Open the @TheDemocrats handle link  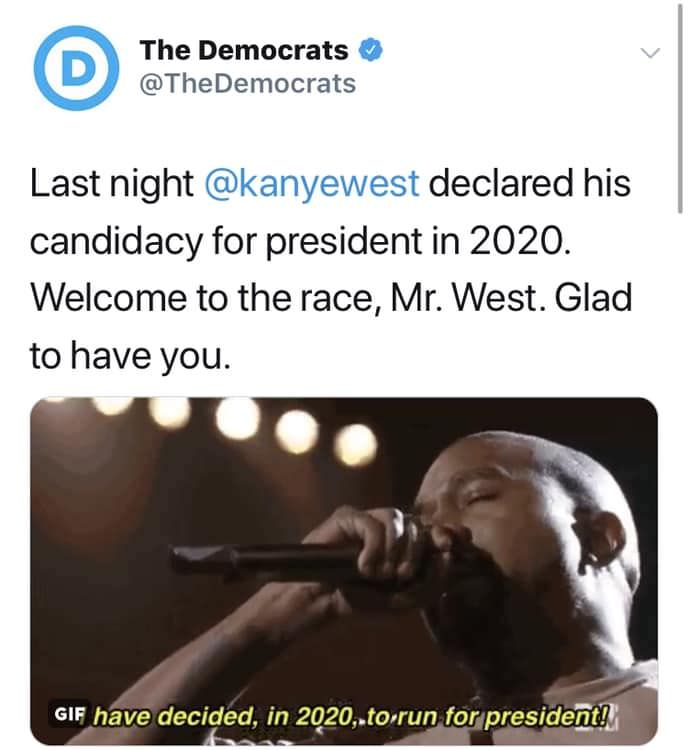click(x=247, y=84)
